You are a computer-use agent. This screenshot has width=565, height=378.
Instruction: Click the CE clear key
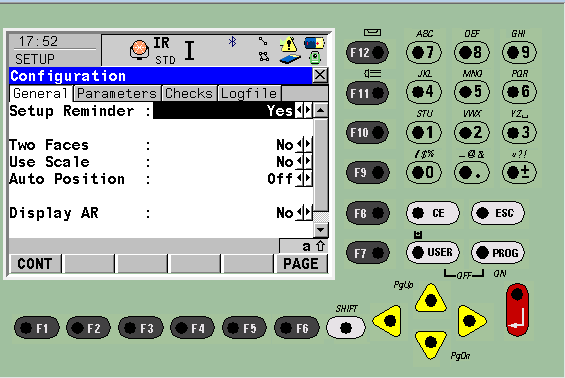tap(433, 213)
